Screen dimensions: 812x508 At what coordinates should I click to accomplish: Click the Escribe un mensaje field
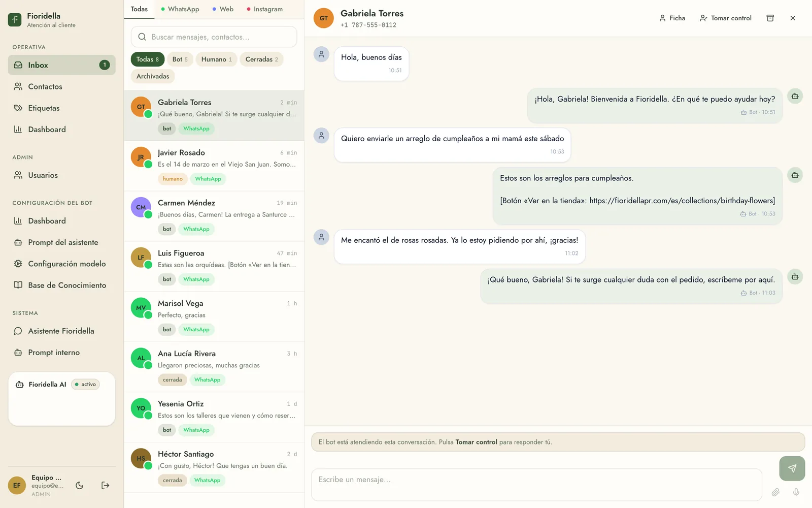coord(537,485)
